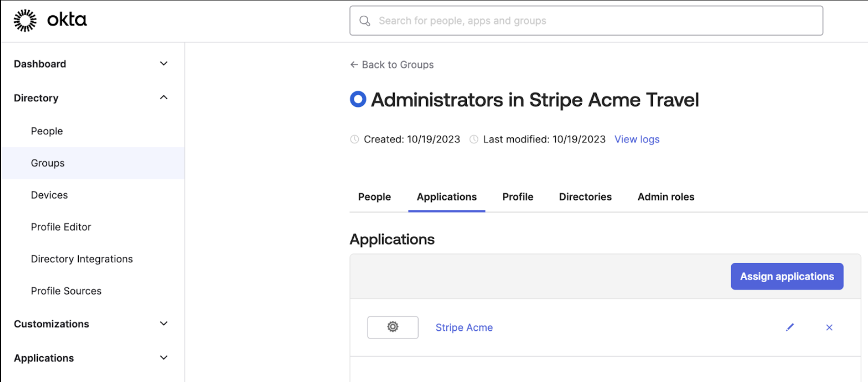Switch to the Profile tab
This screenshot has height=382, width=868.
tap(518, 197)
